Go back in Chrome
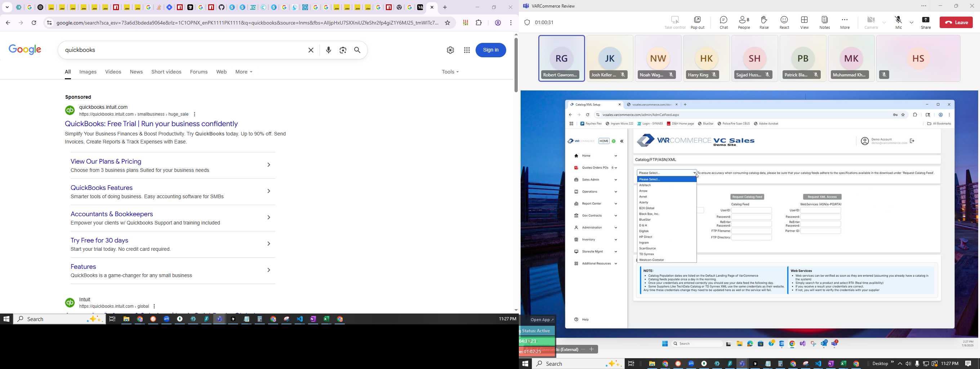 coord(8,23)
